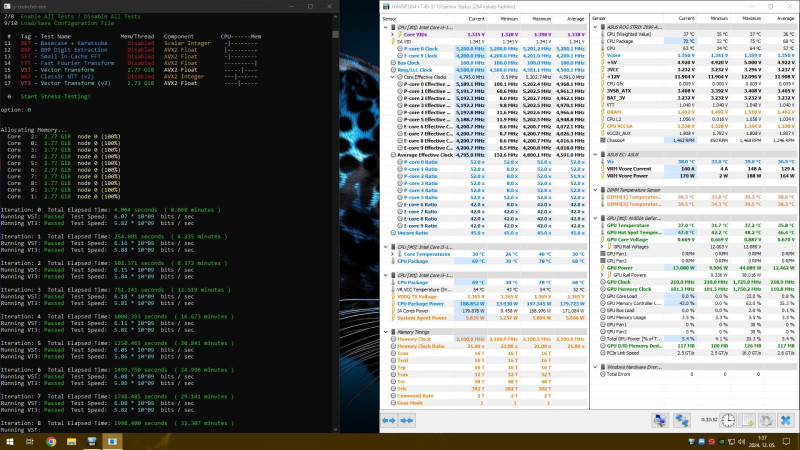Click the HWiNFO64 title bar icon
The width and height of the screenshot is (800, 450).
coord(386,7)
